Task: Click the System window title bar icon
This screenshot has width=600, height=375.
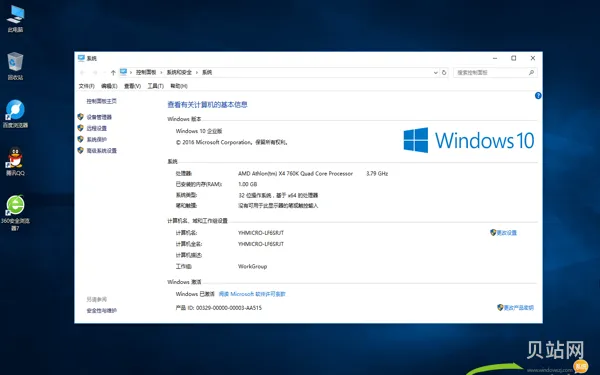Action: [81, 58]
